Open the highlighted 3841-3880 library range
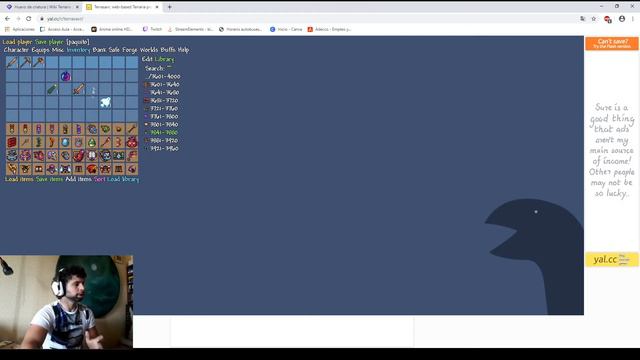640x360 pixels. pos(162,133)
